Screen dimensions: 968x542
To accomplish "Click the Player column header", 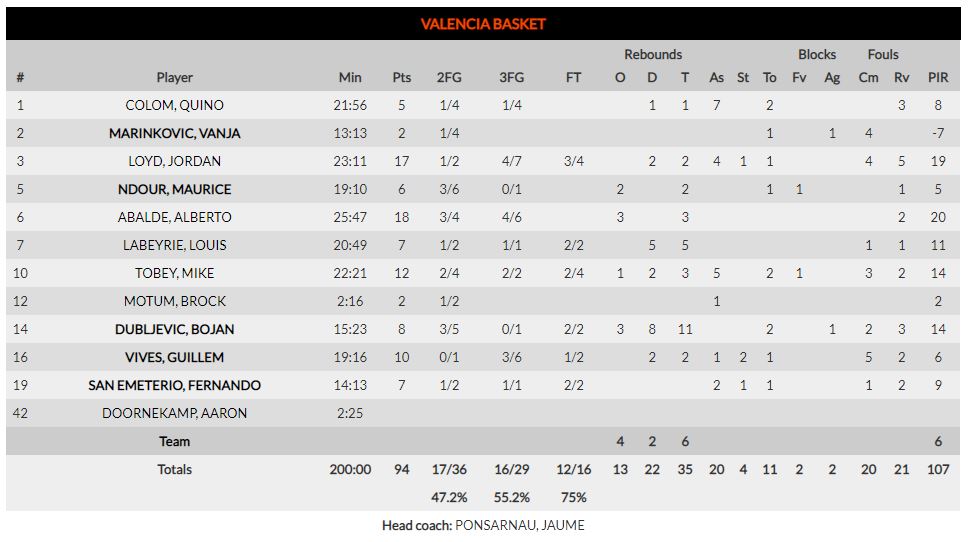I will tap(175, 77).
